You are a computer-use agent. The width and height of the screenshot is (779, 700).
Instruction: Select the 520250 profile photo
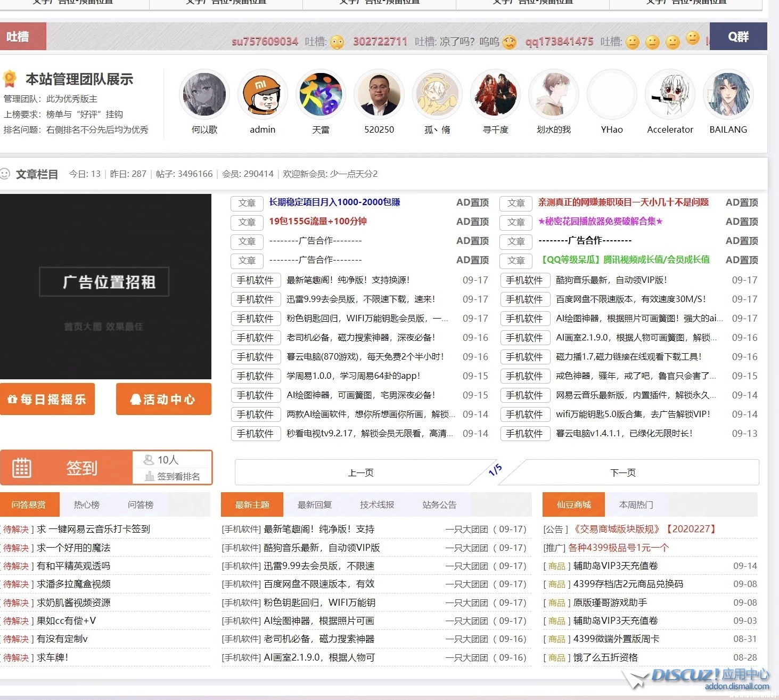click(x=379, y=95)
